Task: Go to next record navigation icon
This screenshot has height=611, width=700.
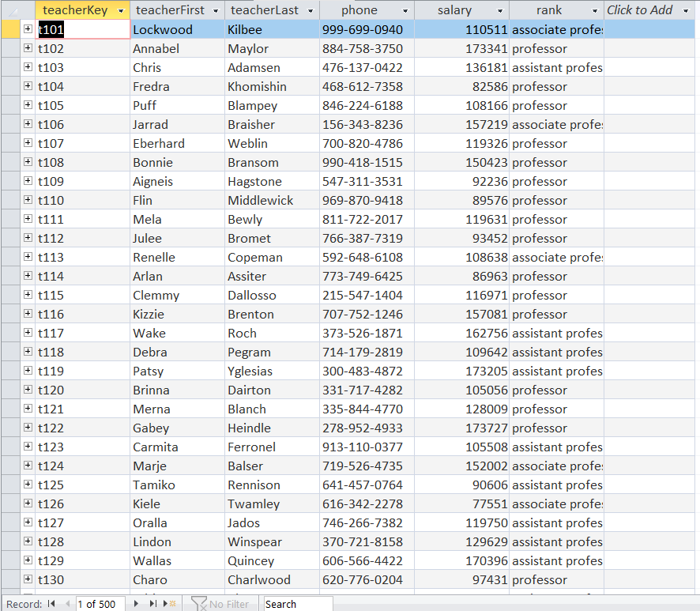Action: pyautogui.click(x=136, y=604)
